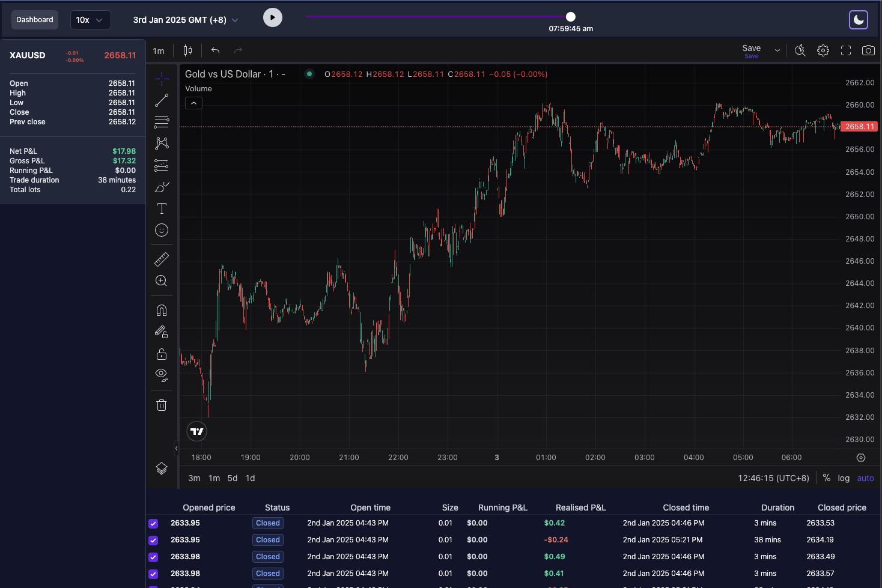Click the 01:00 time axis label

pyautogui.click(x=546, y=458)
